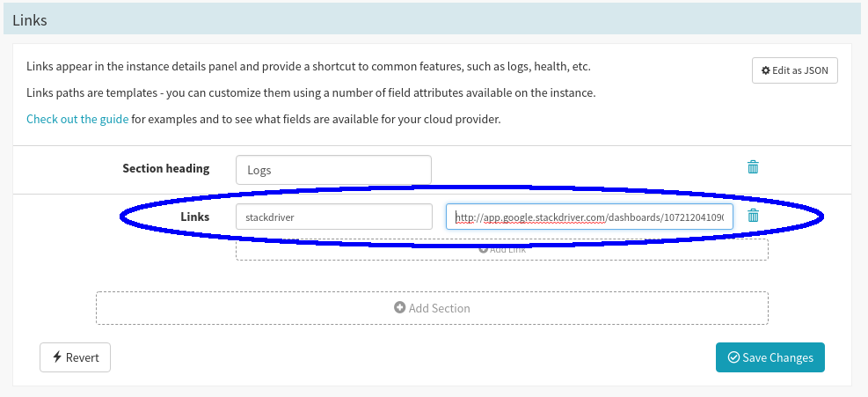Click the bold Links row label
Viewport: 868px width, 397px height.
195,217
